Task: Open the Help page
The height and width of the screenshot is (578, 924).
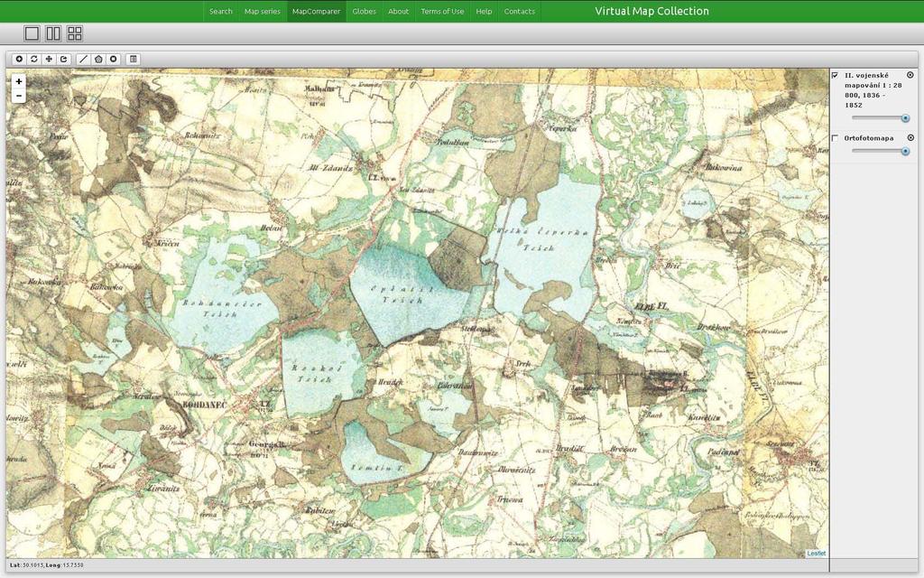Action: tap(484, 11)
